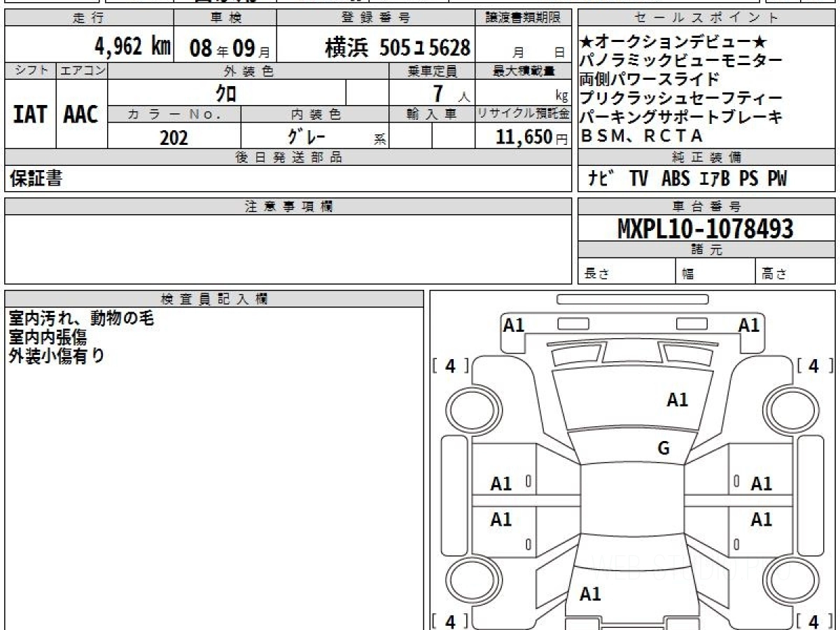Select the recycle deposit 11,650円
Screen dimensions: 840x630
(x=531, y=137)
